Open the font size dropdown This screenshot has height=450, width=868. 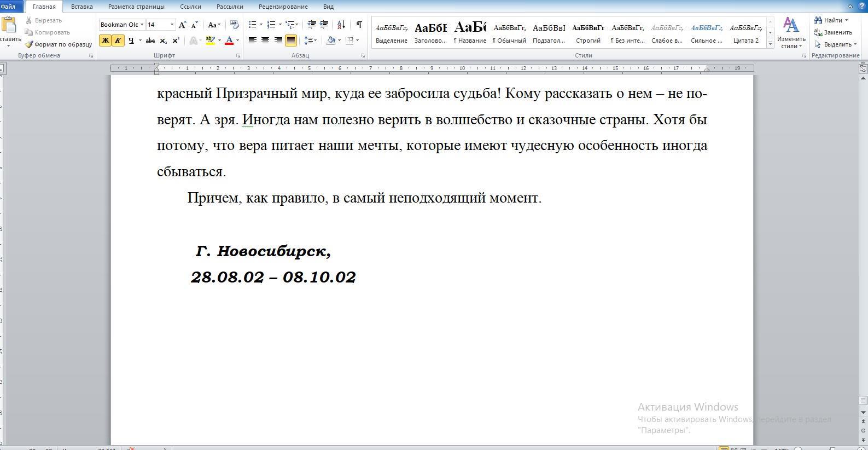(x=172, y=25)
